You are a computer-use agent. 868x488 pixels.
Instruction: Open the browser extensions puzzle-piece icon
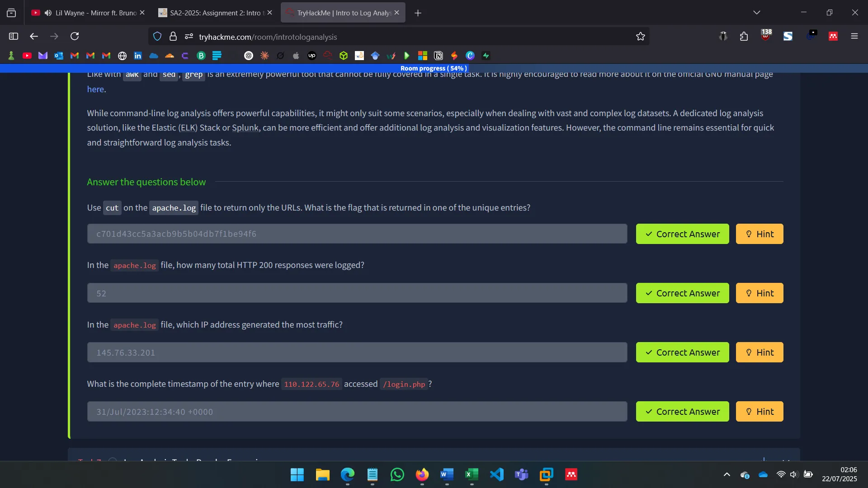coord(744,36)
